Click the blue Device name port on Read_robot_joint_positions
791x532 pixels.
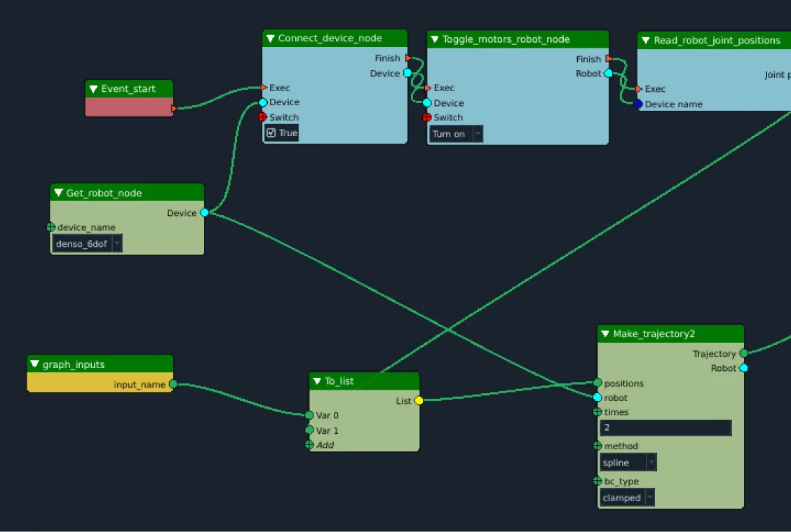(637, 104)
